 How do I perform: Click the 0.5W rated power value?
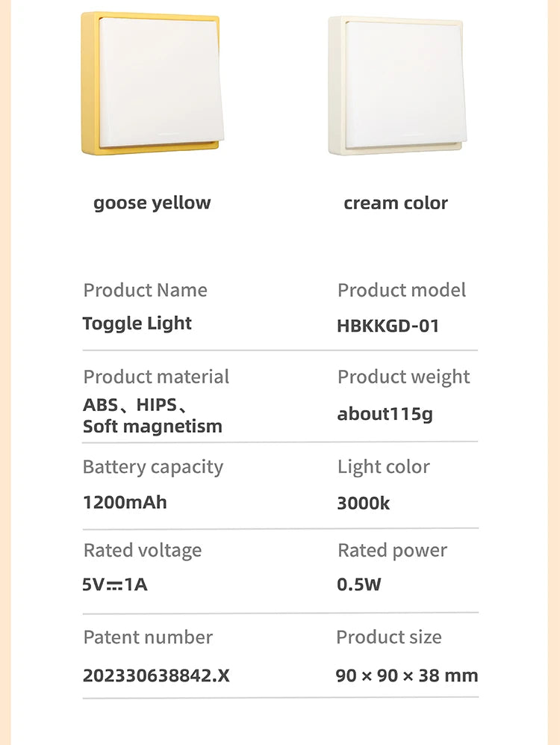[359, 584]
